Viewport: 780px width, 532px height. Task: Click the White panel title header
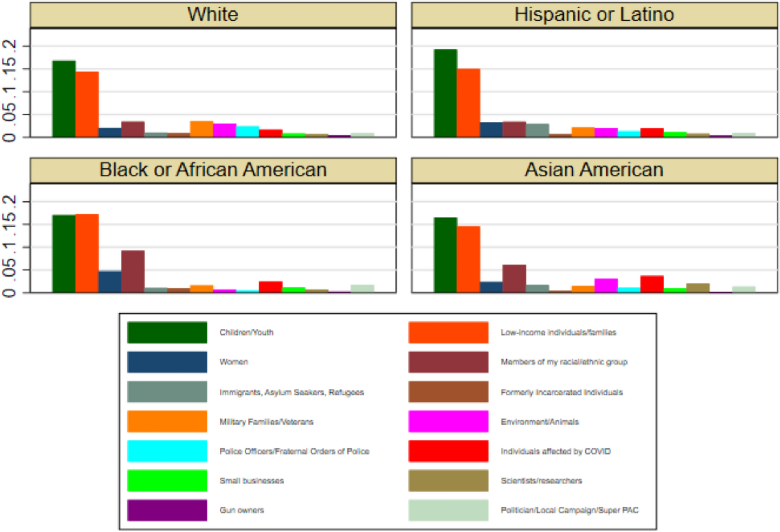click(x=213, y=15)
